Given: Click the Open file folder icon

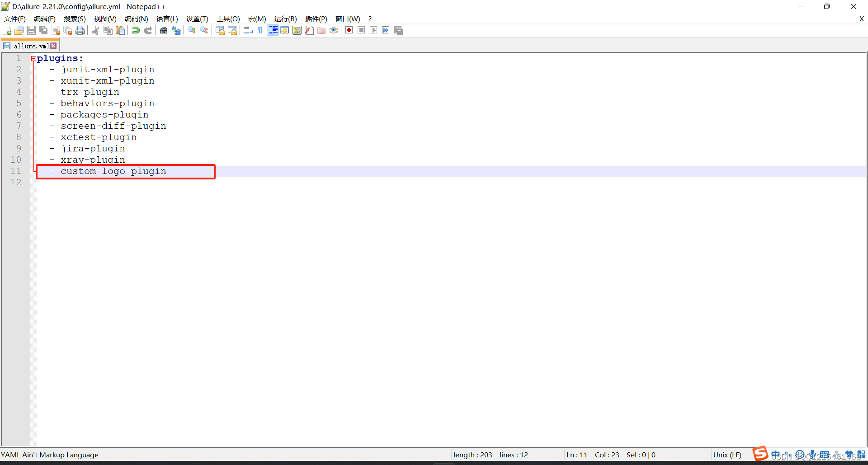Looking at the screenshot, I should (x=19, y=30).
